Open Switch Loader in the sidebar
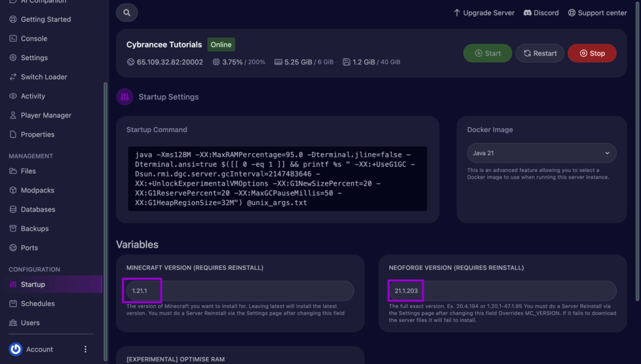Screen dimensions: 641x364 (x=44, y=77)
